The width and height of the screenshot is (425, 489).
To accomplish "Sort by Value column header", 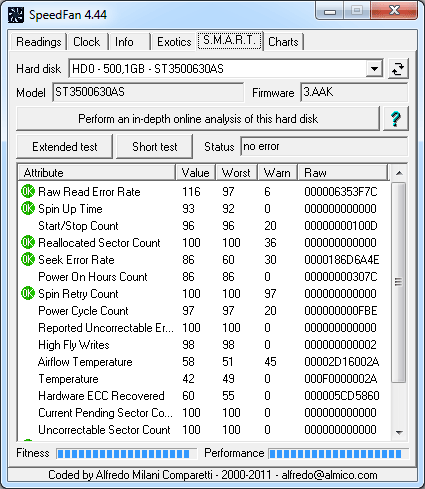I will (196, 173).
